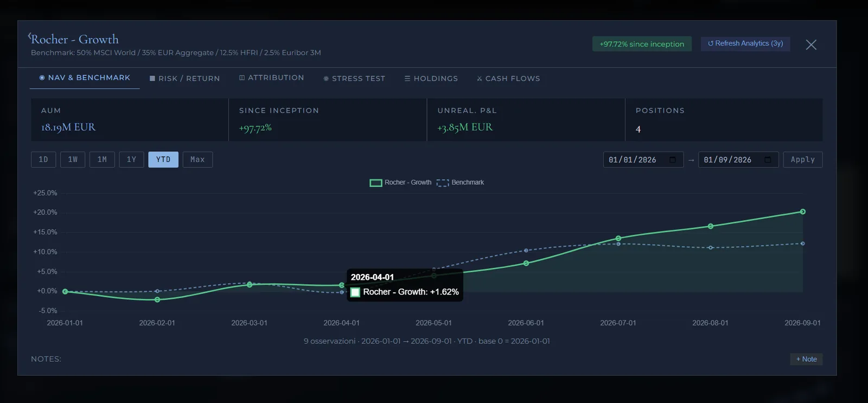Screen dimensions: 868x403
Task: Select the Benchmark data point at 2026-06-01
Action: pos(526,251)
